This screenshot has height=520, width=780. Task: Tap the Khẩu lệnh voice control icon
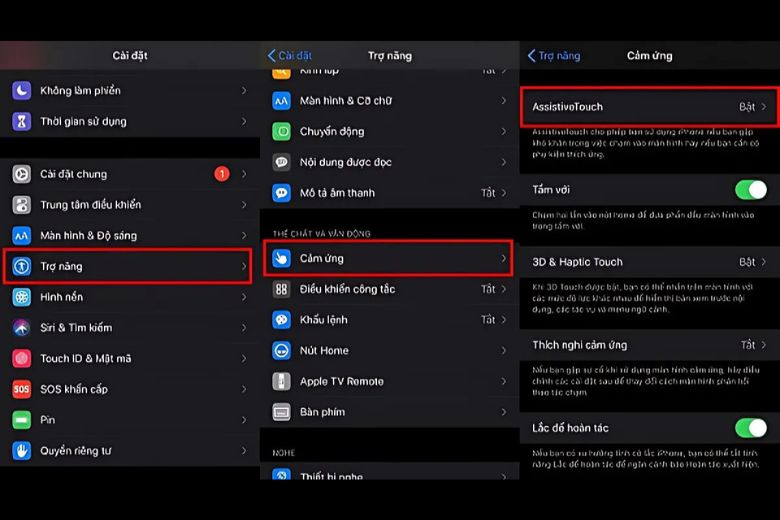(x=281, y=320)
